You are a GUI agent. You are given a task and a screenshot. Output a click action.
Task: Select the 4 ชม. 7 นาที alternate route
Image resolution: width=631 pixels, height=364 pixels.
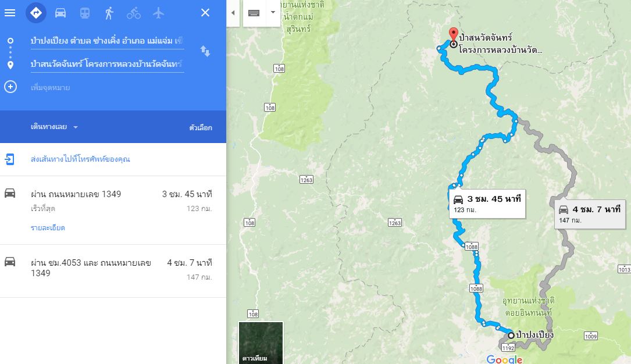113,271
